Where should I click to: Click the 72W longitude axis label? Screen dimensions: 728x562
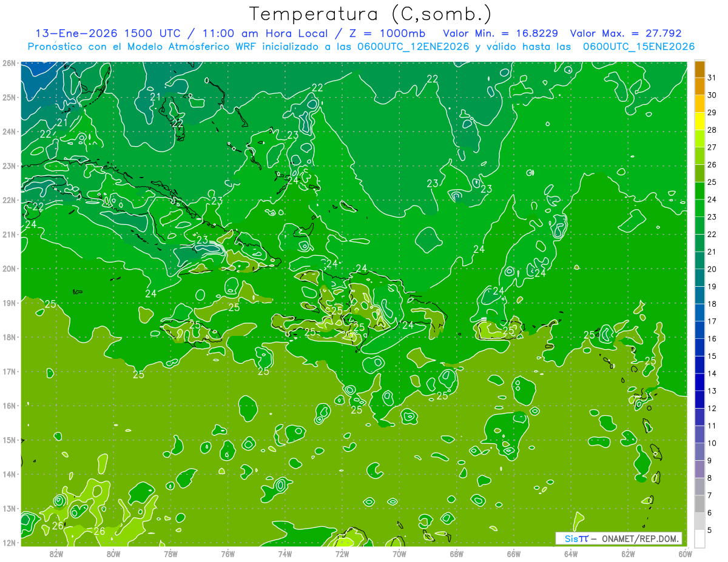[342, 553]
